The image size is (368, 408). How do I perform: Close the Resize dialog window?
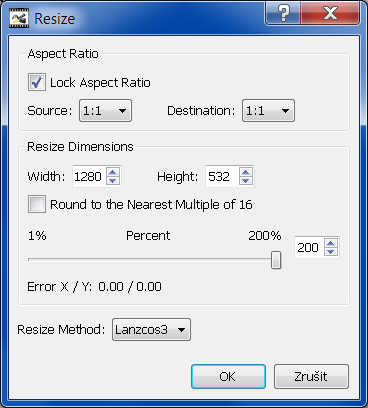point(330,13)
